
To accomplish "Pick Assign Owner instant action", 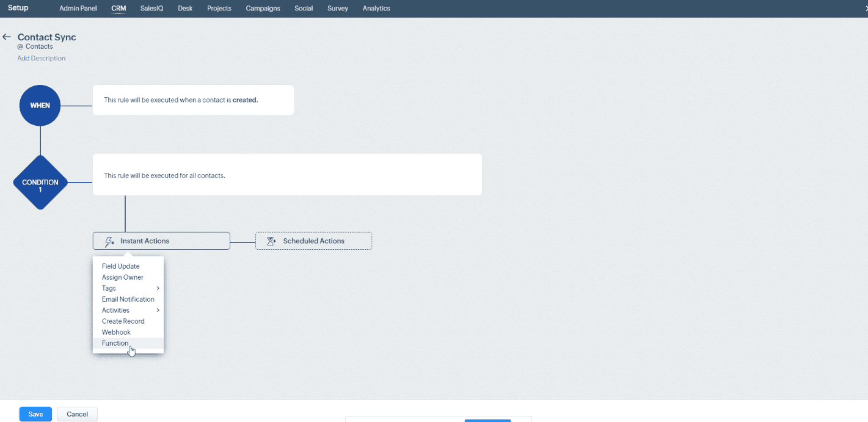I will 122,277.
